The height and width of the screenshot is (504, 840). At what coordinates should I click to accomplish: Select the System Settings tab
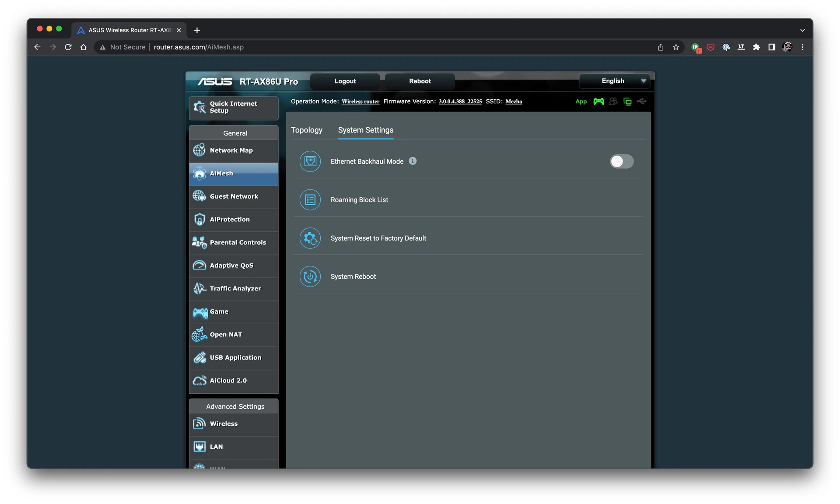[365, 130]
